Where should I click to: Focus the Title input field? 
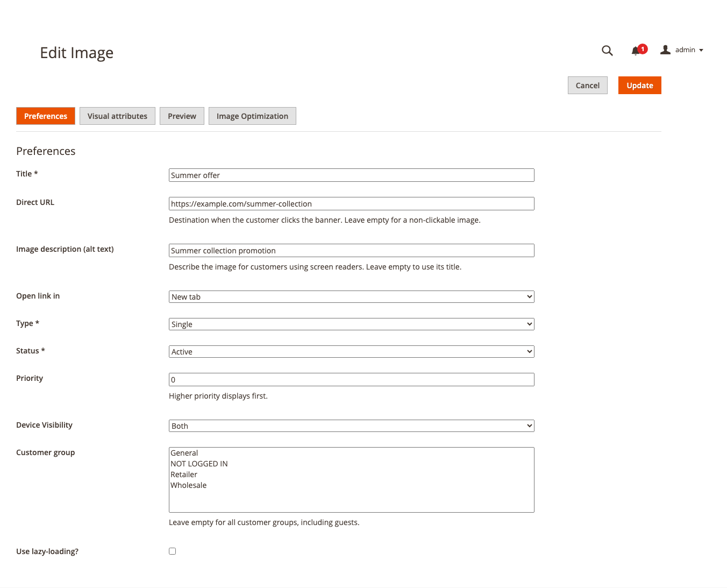click(352, 175)
